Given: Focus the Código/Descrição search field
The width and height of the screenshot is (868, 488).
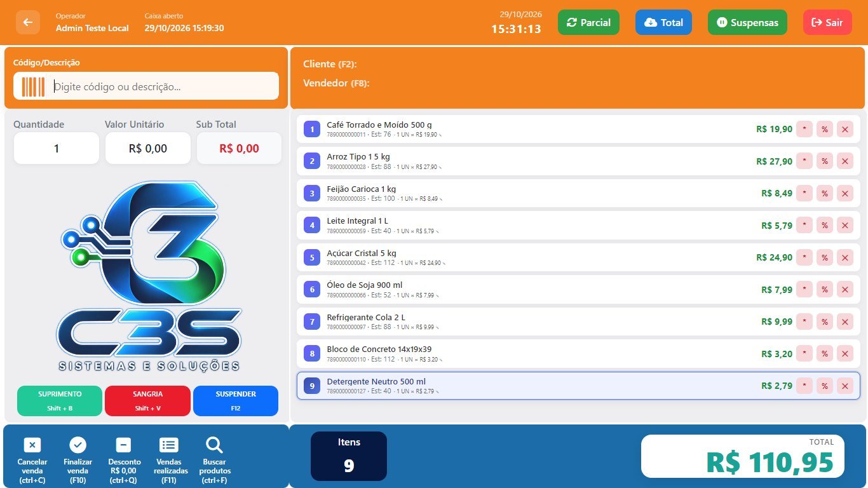Looking at the screenshot, I should coord(146,86).
